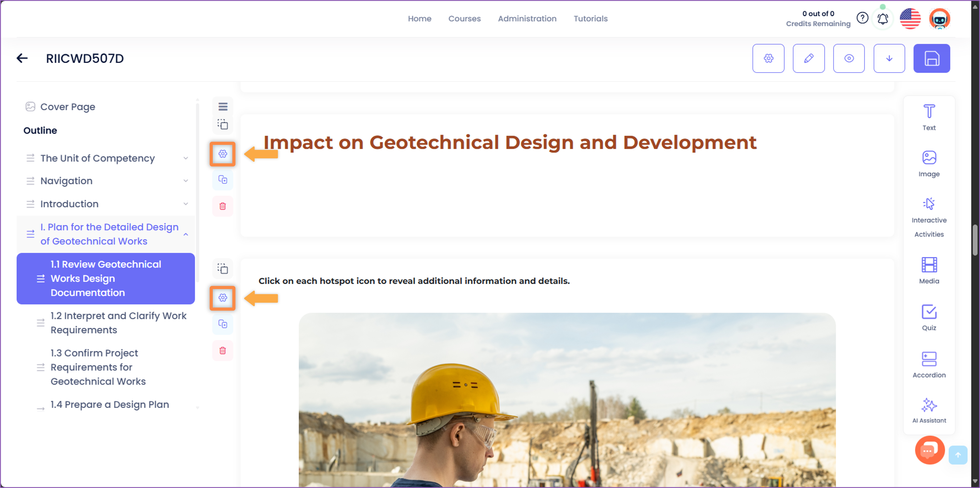Click red trash icon beside hotspot block
Viewport: 980px width, 488px height.
pyautogui.click(x=223, y=350)
